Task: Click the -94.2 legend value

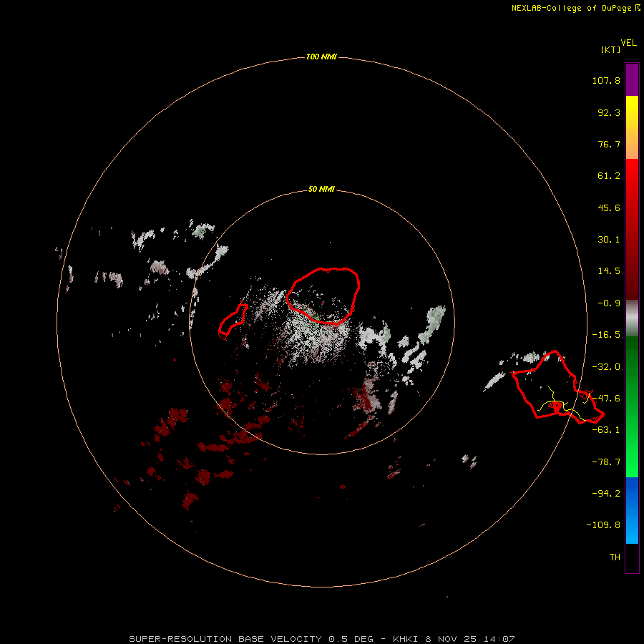Action: (x=606, y=493)
